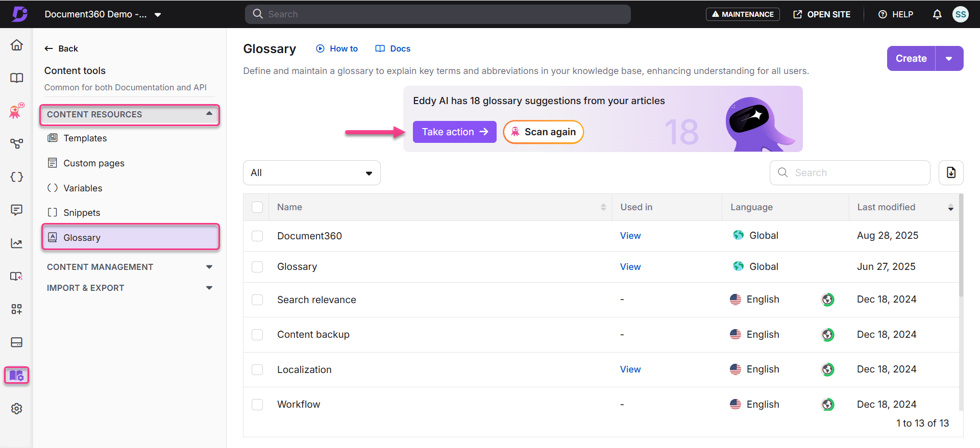Click the Create button
The image size is (980, 448).
pyautogui.click(x=911, y=59)
